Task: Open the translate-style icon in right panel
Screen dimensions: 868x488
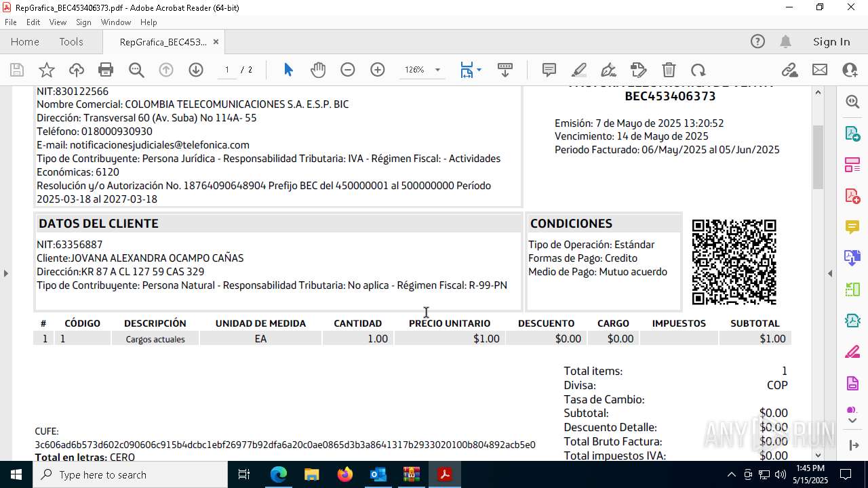Action: (x=852, y=258)
